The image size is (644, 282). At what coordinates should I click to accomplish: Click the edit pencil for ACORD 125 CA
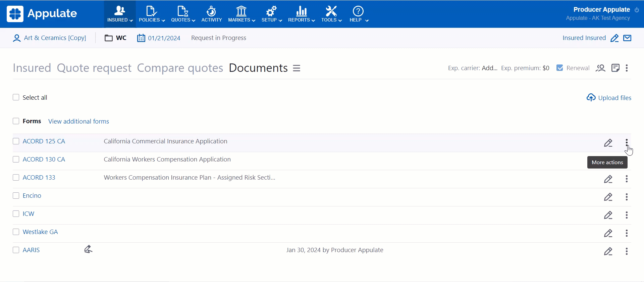[608, 143]
